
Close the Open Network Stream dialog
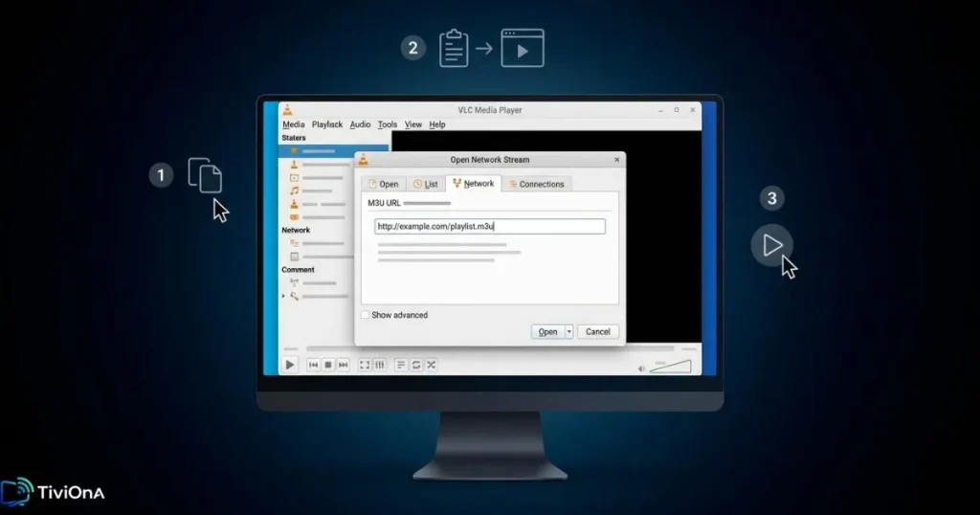617,159
